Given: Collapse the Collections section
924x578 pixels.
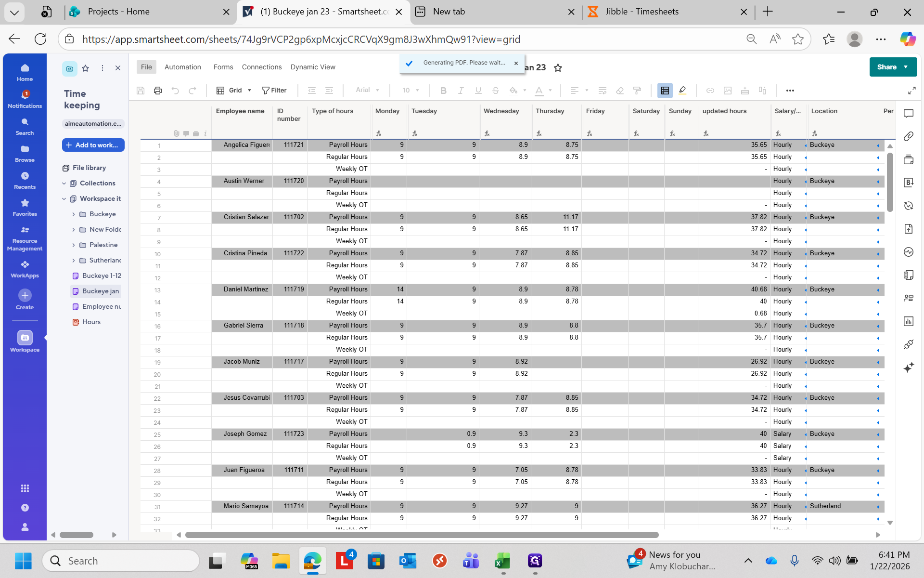Looking at the screenshot, I should pos(64,184).
